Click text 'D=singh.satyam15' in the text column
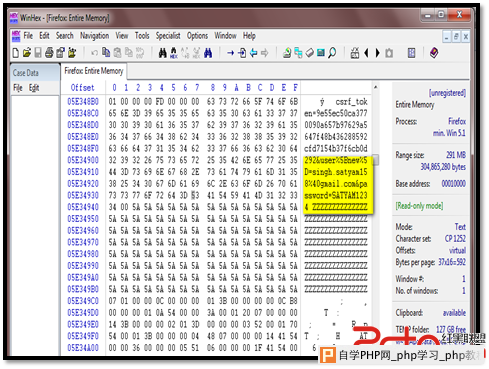This screenshot has height=369, width=489. tap(336, 172)
